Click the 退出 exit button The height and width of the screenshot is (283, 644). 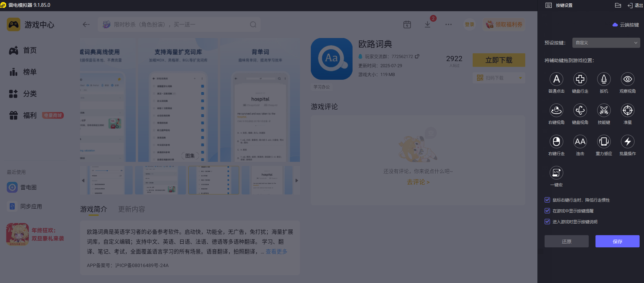coord(635,5)
